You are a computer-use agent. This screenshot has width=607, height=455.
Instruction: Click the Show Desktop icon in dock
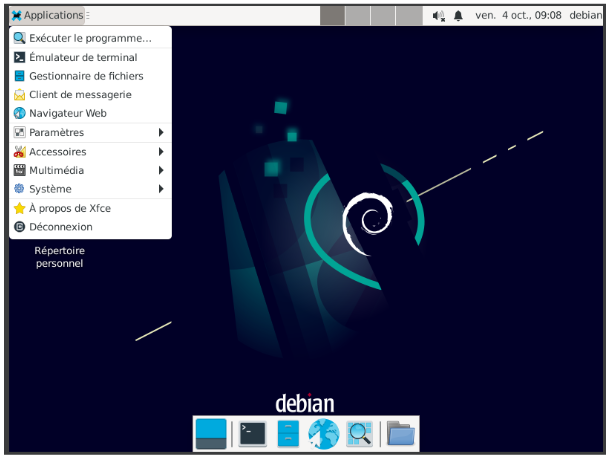pos(211,433)
